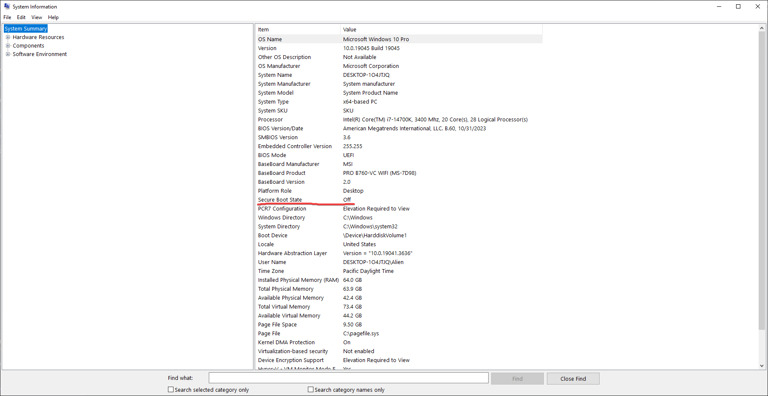Click the 'C:\pagefile.sys' value

361,333
